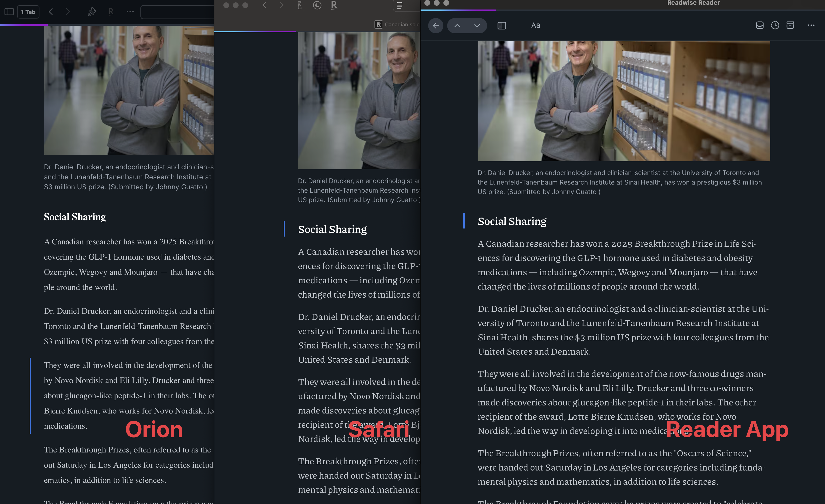Click the 'A Canadian researcher has won' paragraph in Reader app
This screenshot has width=825, height=504.
point(617,265)
